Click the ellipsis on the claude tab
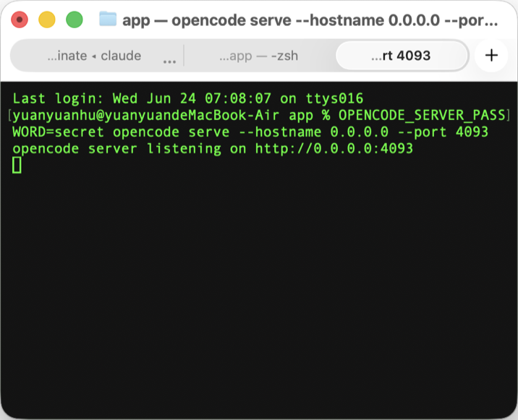518x420 pixels. [169, 61]
